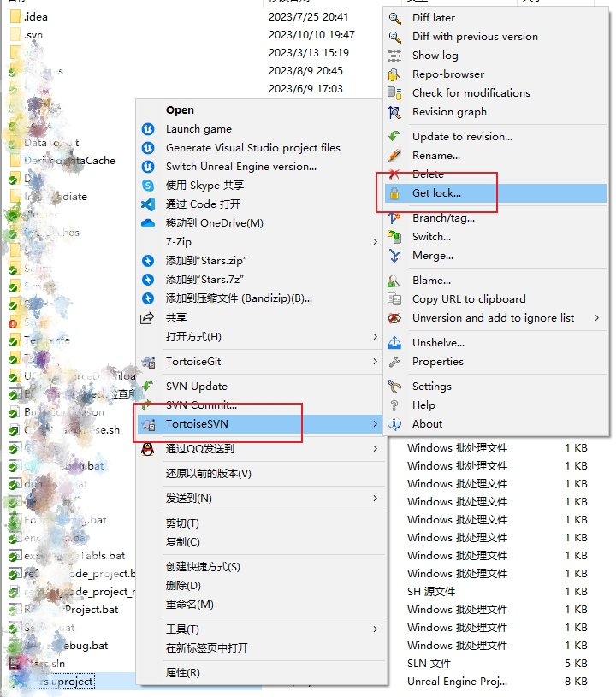
Task: Click the Blame icon in SVN submenu
Action: 394,281
